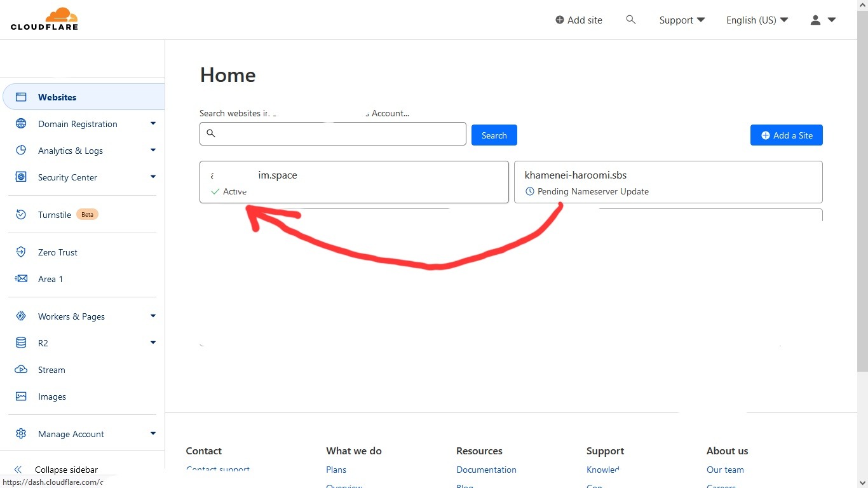Open the khamenei-haroomi.sbs site card

(668, 182)
